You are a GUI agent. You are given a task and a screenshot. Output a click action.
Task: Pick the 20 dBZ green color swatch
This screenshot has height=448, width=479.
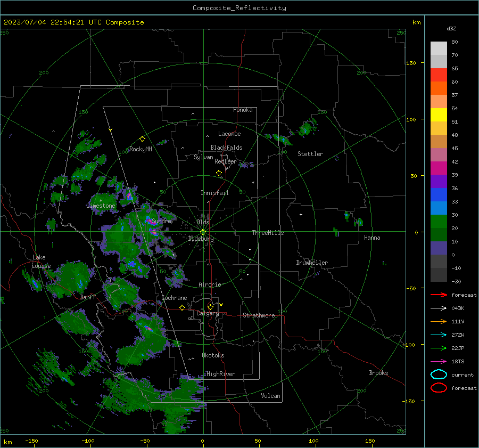coord(439,234)
